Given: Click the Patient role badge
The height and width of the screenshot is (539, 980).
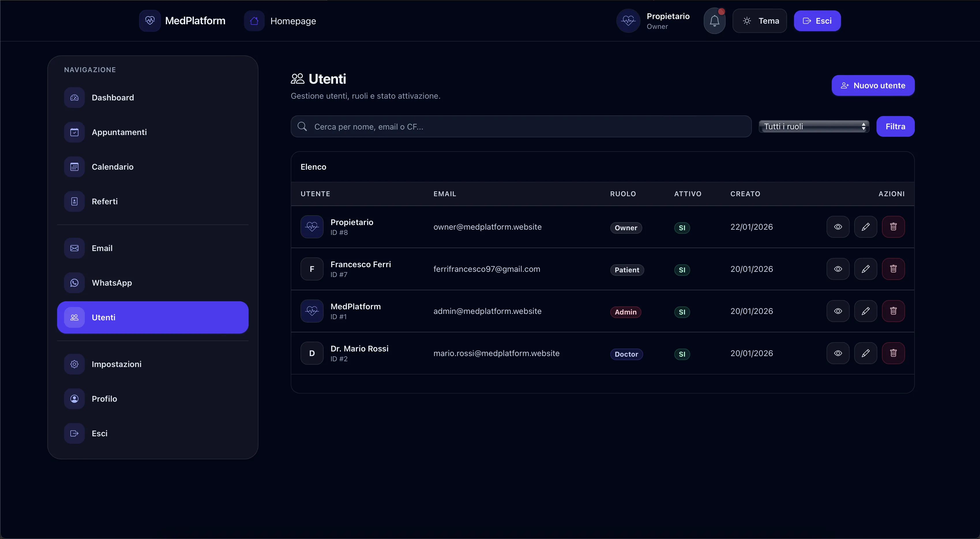Looking at the screenshot, I should [x=627, y=270].
